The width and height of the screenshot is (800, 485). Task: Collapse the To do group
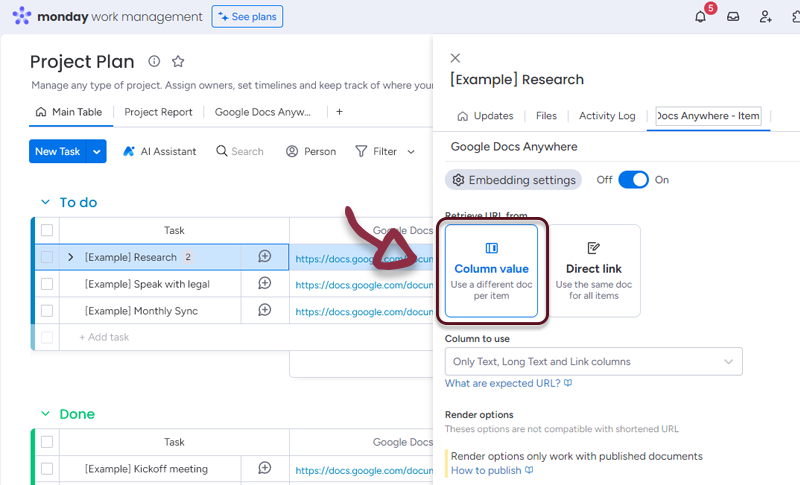(x=45, y=203)
